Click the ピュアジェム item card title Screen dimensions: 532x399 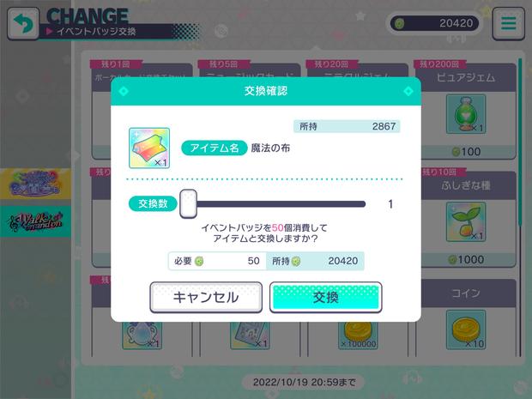coord(466,78)
